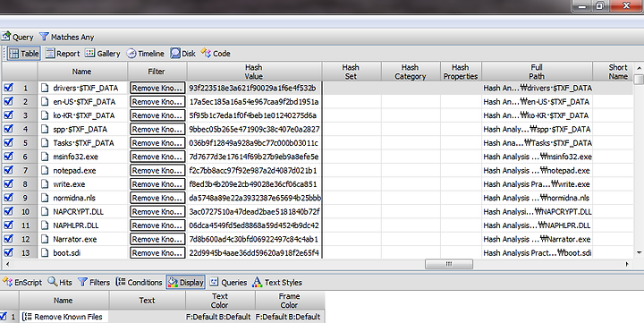
Task: Switch to the Report view tab
Action: 63,54
